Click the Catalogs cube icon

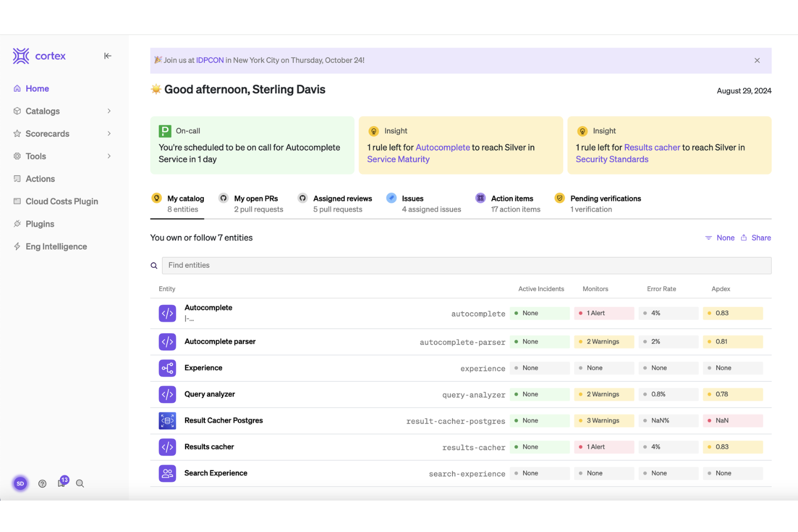pos(17,111)
